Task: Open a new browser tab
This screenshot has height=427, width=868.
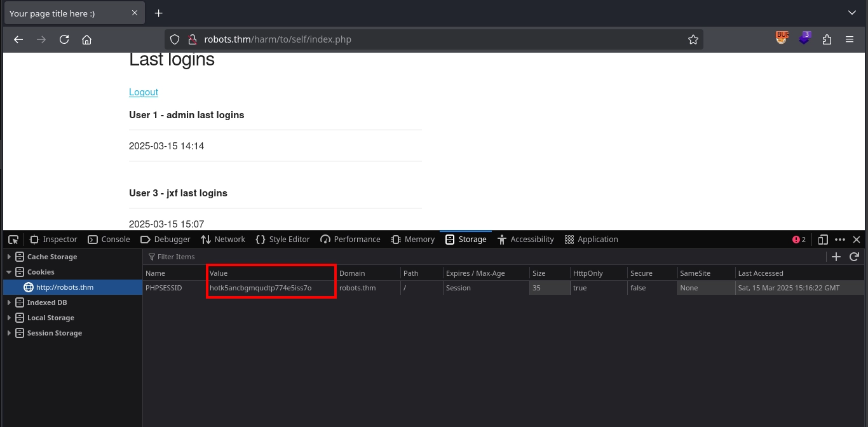Action: pos(159,13)
